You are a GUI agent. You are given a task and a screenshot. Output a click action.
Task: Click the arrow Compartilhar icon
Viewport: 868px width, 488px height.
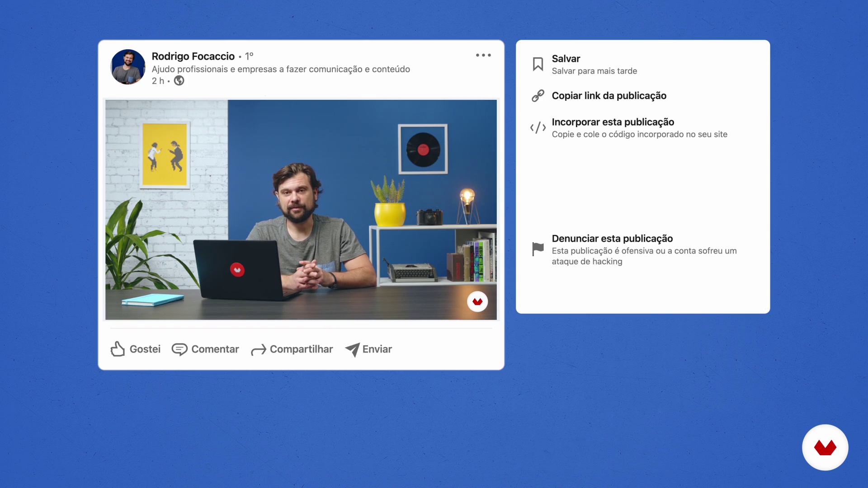coord(259,350)
